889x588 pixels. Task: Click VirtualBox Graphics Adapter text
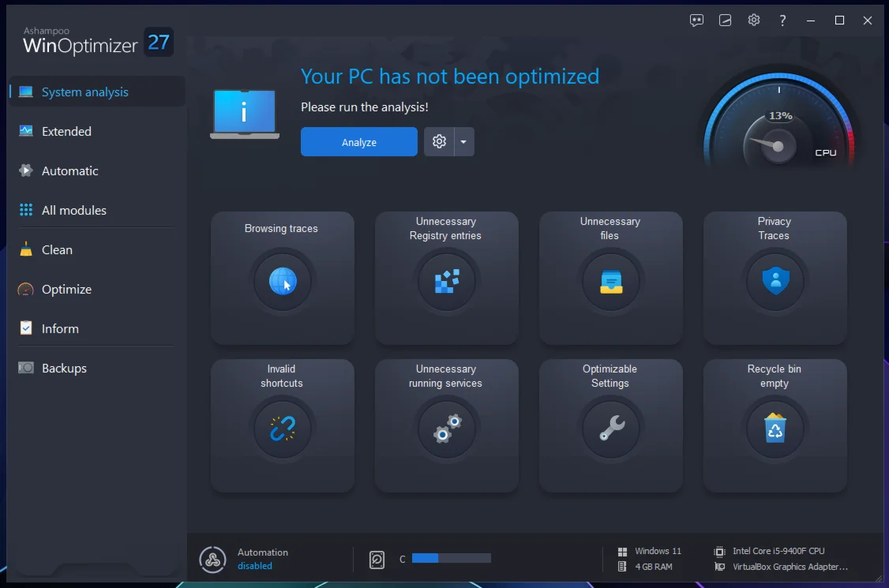point(790,567)
